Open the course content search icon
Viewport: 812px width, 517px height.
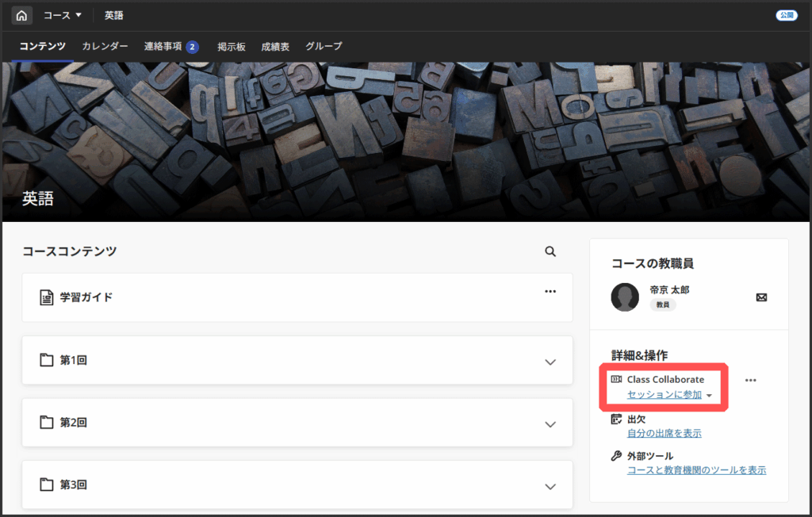click(550, 251)
